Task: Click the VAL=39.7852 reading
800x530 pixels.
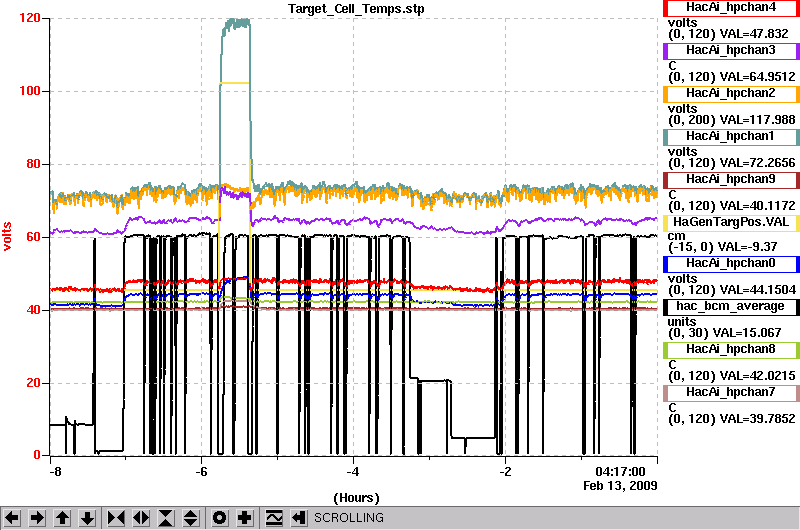Action: point(757,419)
